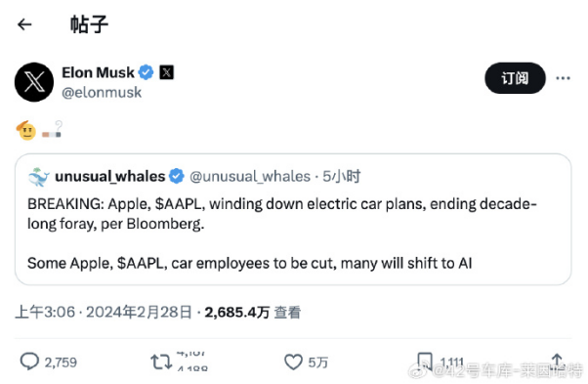Bookmark the post with the bookmark icon
The height and width of the screenshot is (384, 588).
(x=425, y=362)
